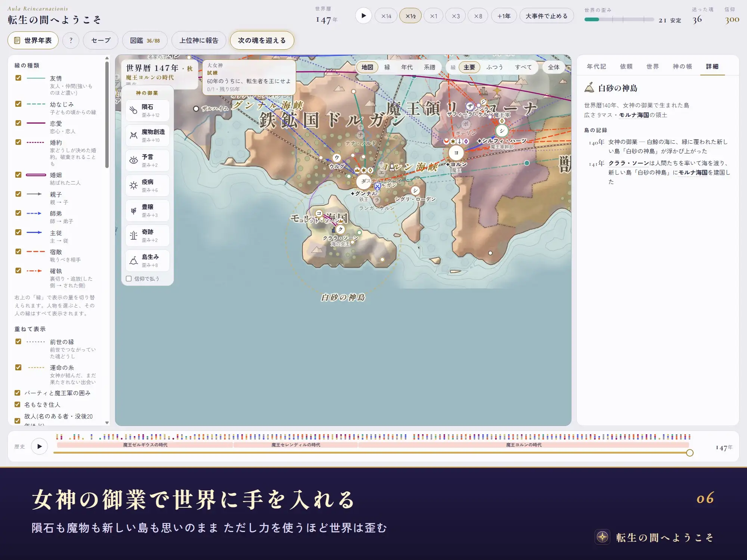
Task: Play the 歴史 history timeline
Action: click(39, 447)
